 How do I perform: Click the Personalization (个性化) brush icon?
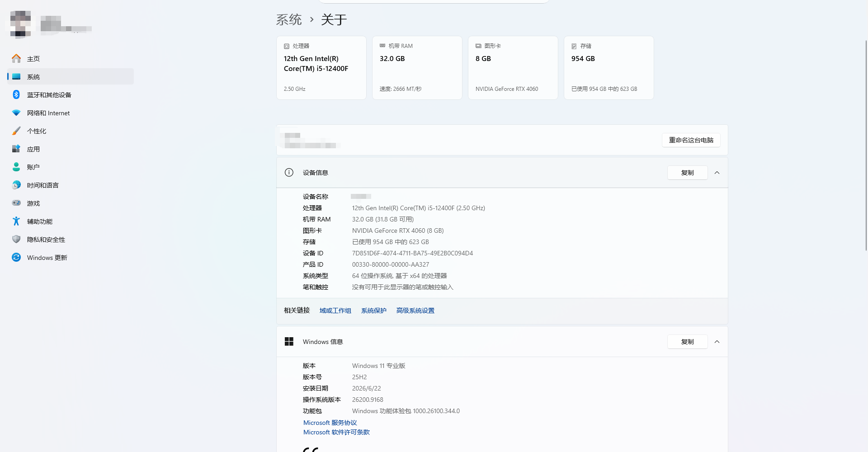click(x=16, y=131)
